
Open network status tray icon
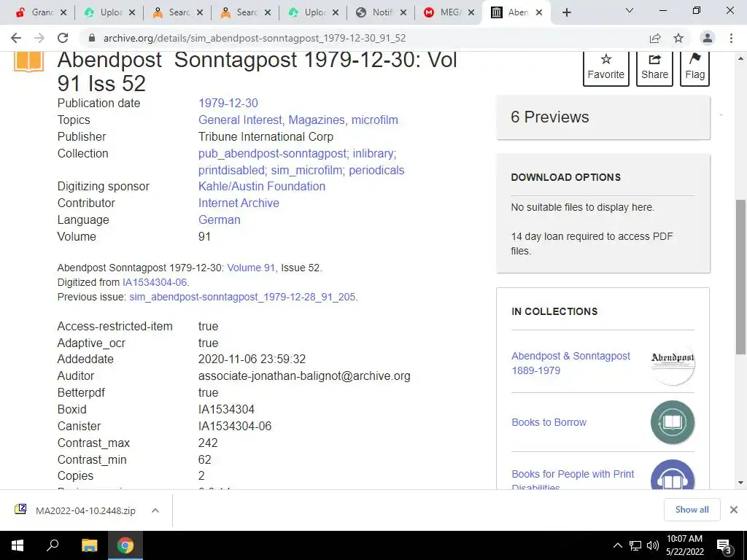pyautogui.click(x=635, y=545)
